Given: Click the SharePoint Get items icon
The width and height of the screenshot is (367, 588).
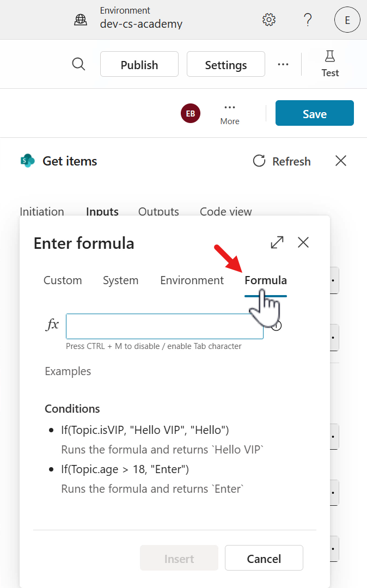Looking at the screenshot, I should (27, 161).
